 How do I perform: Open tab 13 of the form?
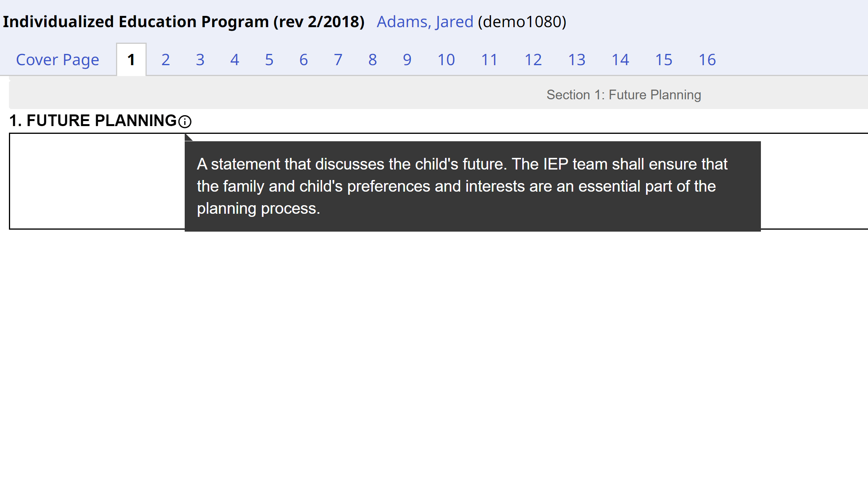577,60
